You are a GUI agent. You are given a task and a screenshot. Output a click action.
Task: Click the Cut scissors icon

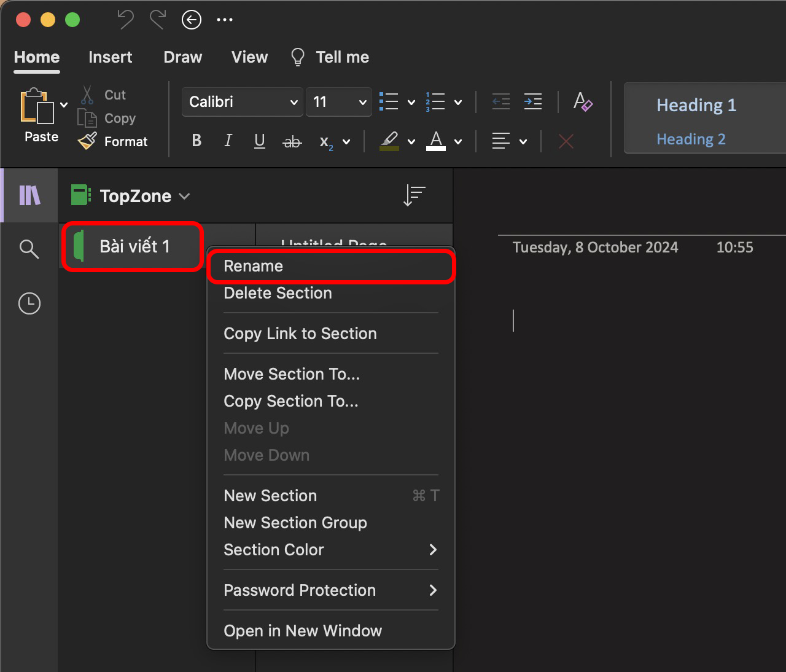coord(87,95)
